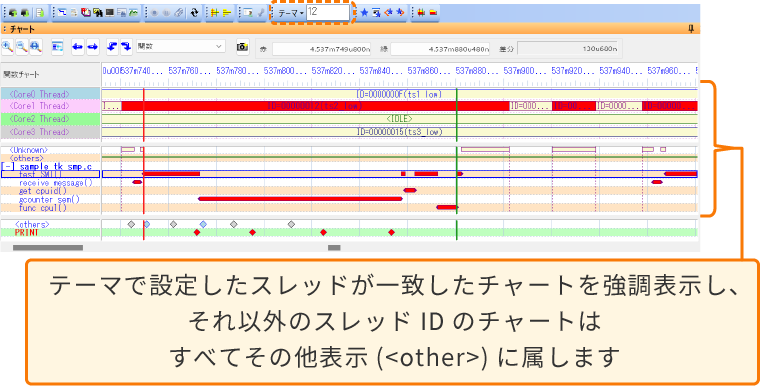
Task: Toggle the chart panel pin icon
Action: pos(692,29)
